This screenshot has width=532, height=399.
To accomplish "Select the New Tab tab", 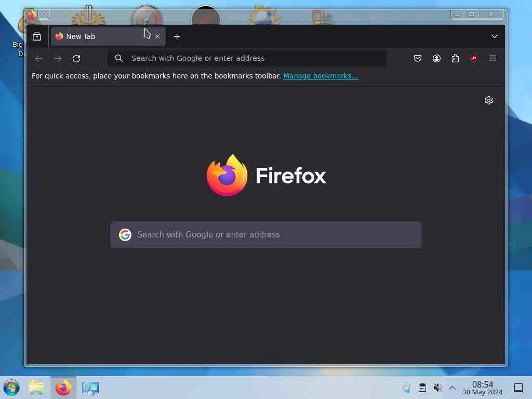I will (x=108, y=36).
